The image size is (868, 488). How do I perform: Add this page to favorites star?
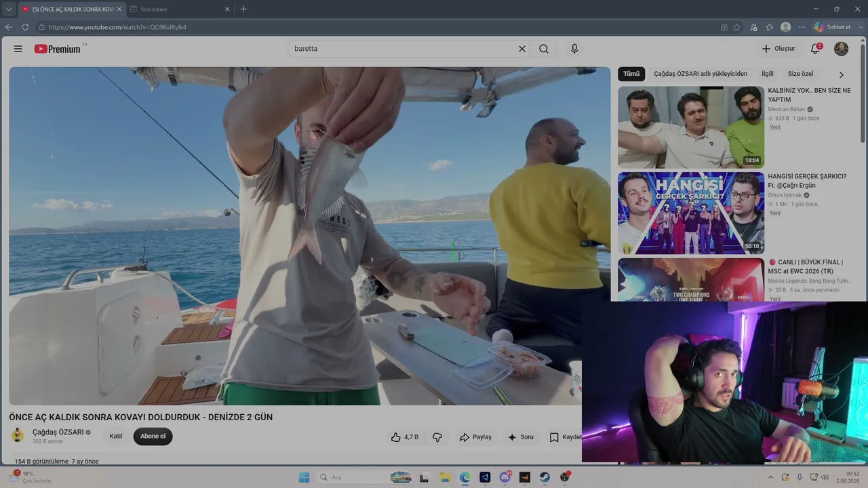[737, 27]
